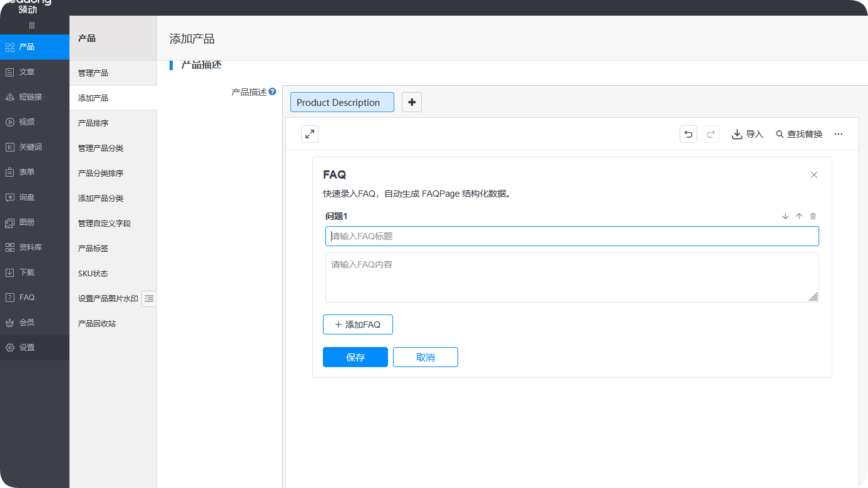Screen dimensions: 868x488
Task: Collapse the product submenu panel
Action: click(149, 299)
